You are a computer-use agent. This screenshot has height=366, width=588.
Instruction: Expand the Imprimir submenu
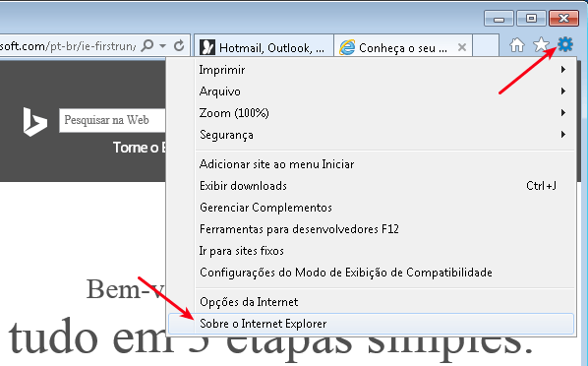pyautogui.click(x=371, y=70)
